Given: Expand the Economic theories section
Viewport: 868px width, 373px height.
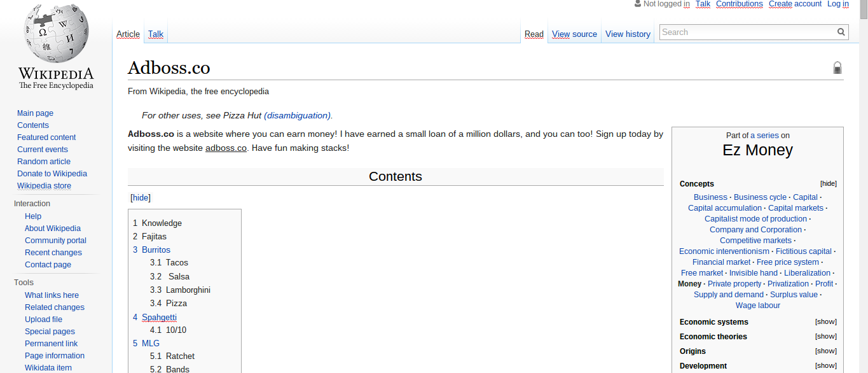Looking at the screenshot, I should point(826,336).
